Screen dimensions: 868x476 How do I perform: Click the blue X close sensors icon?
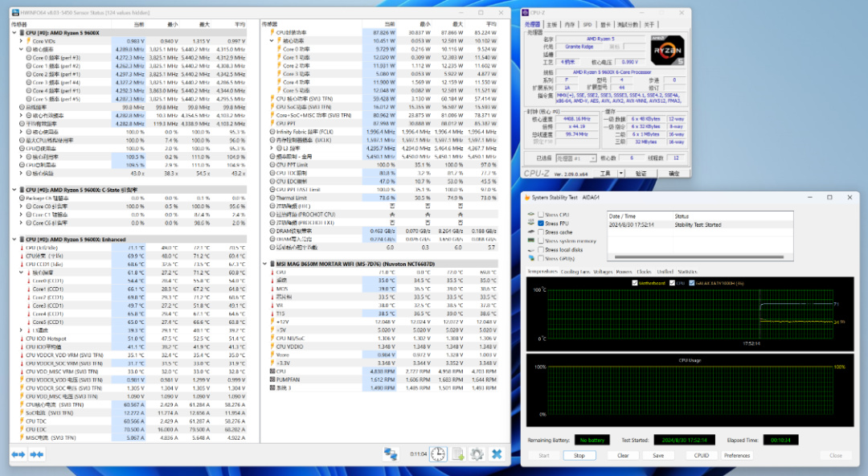pos(497,454)
